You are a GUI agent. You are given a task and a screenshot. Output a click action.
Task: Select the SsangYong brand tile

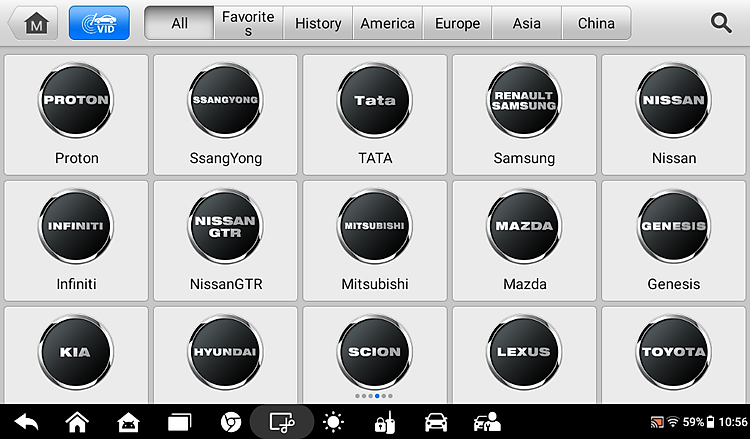point(225,115)
